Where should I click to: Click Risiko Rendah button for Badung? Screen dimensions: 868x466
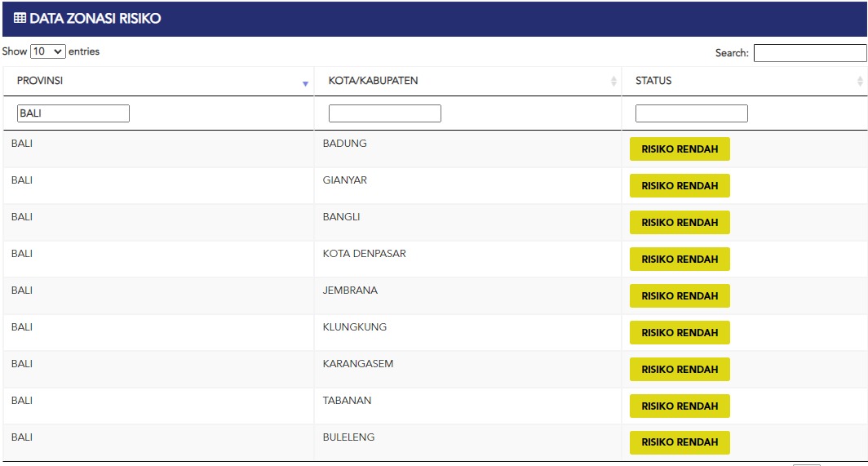[x=680, y=149]
